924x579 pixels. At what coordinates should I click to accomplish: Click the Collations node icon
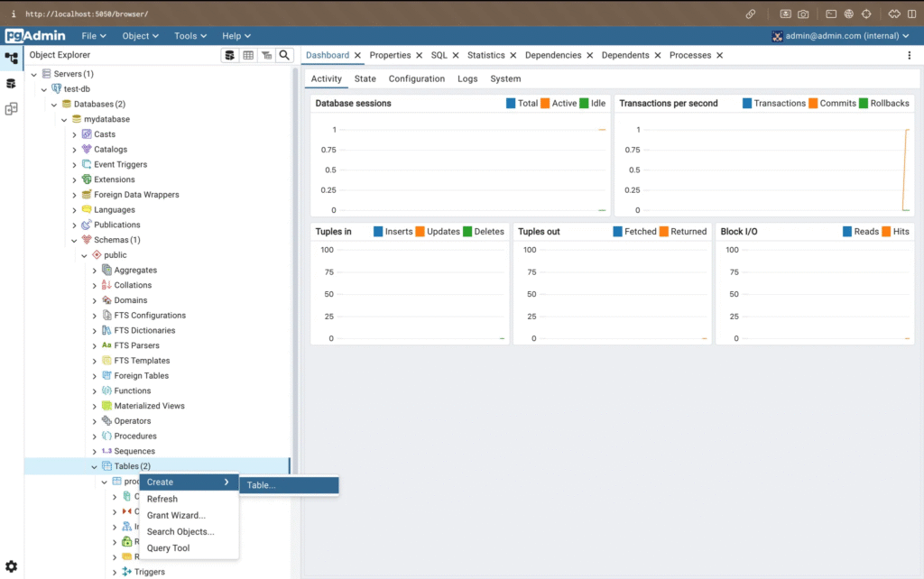coord(106,284)
